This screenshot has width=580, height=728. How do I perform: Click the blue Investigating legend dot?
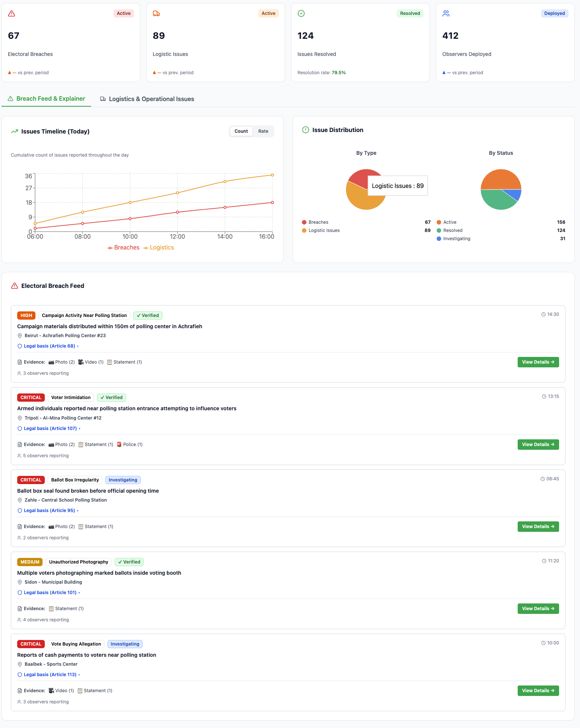tap(439, 239)
